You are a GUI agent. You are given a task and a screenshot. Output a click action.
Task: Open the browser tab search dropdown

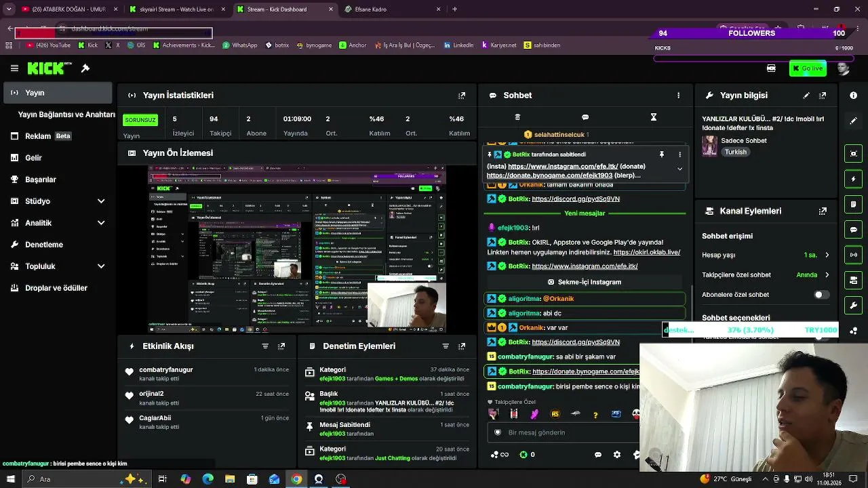click(x=9, y=9)
